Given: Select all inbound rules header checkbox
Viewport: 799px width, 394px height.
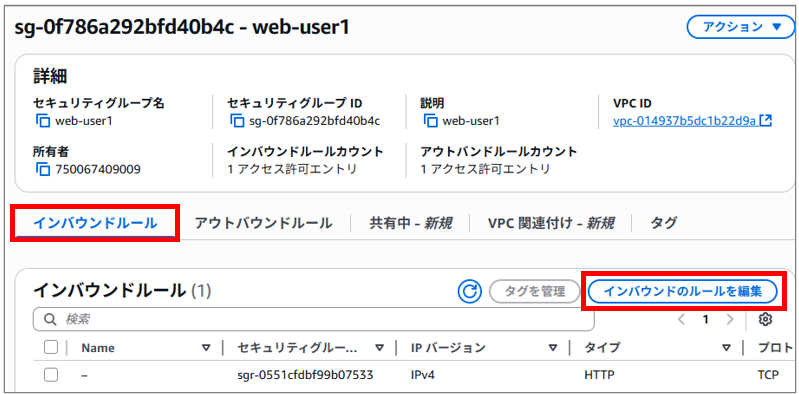Looking at the screenshot, I should pyautogui.click(x=50, y=347).
